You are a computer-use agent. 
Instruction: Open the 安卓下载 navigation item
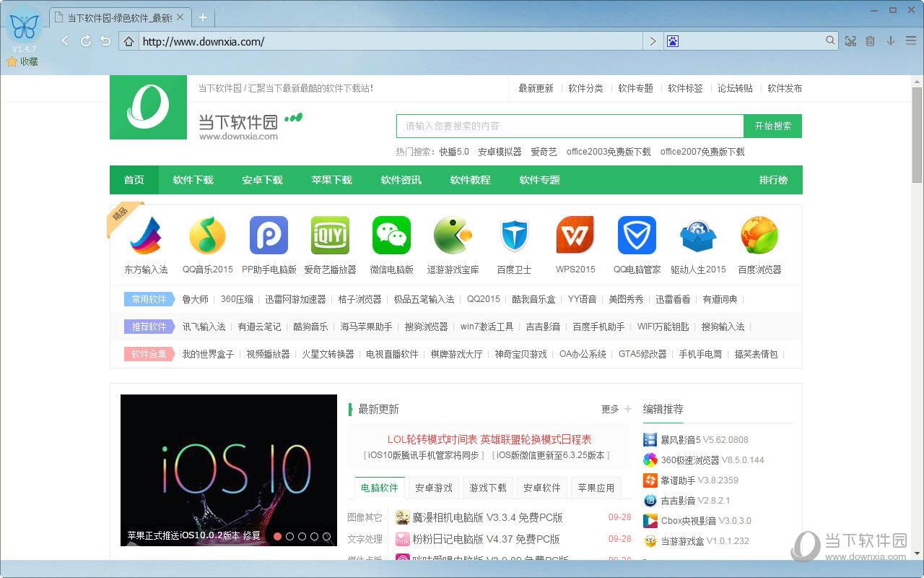point(262,180)
